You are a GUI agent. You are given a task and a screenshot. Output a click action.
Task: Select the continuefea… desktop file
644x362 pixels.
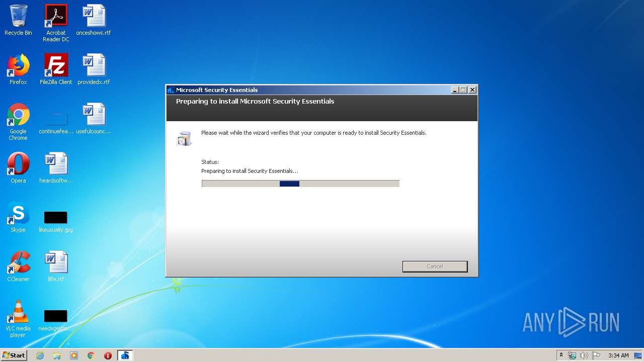coord(56,122)
